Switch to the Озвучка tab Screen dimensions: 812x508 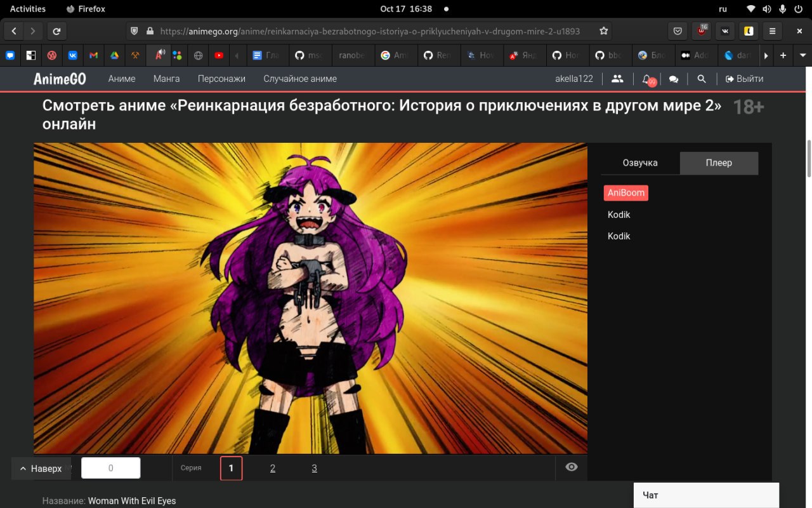pos(640,163)
